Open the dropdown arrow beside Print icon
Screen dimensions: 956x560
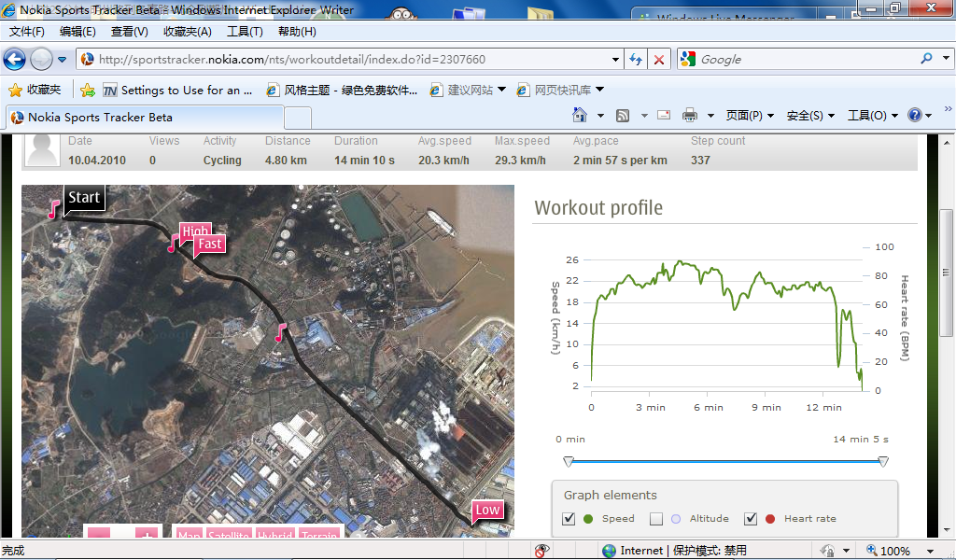click(x=710, y=115)
